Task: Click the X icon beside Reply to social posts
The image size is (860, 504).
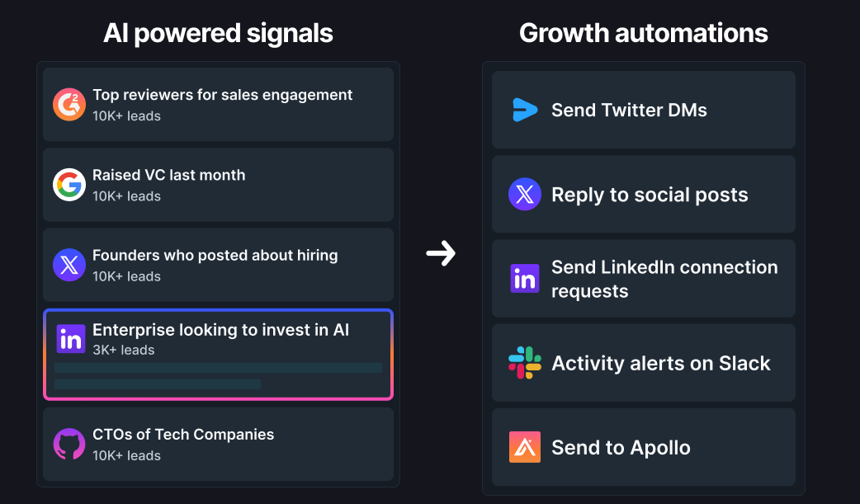Action: [x=525, y=195]
